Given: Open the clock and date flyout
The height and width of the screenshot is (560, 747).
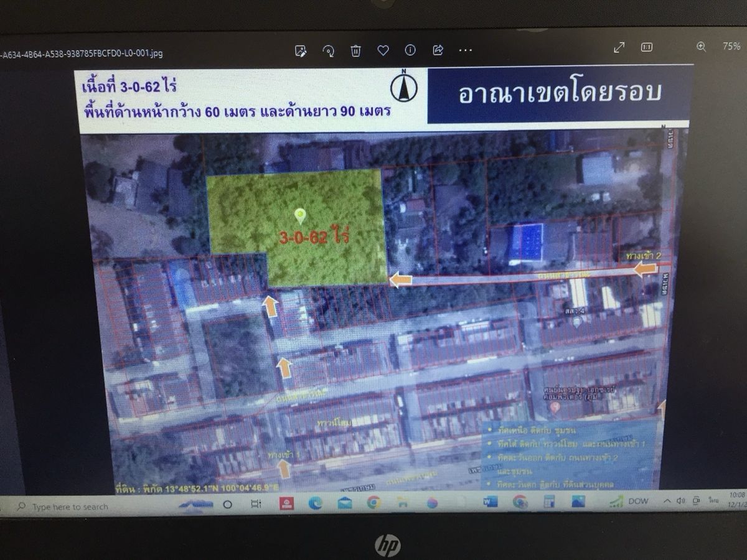Looking at the screenshot, I should tap(736, 500).
